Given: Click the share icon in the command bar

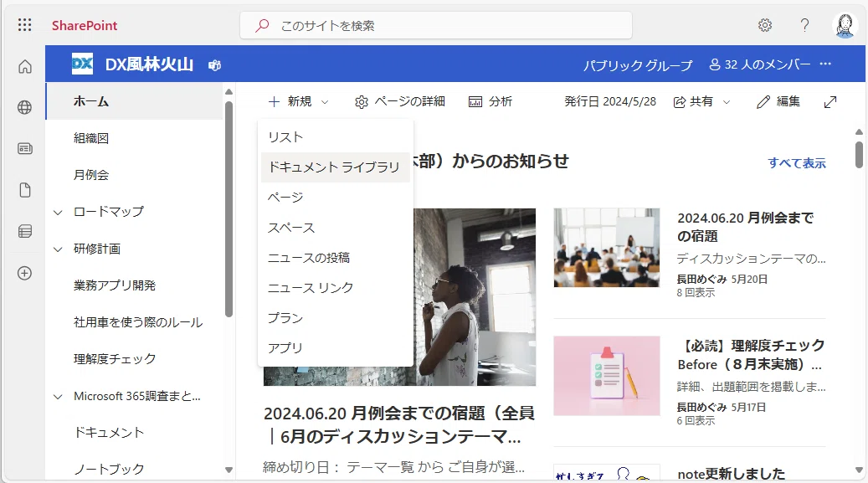Looking at the screenshot, I should tap(679, 102).
